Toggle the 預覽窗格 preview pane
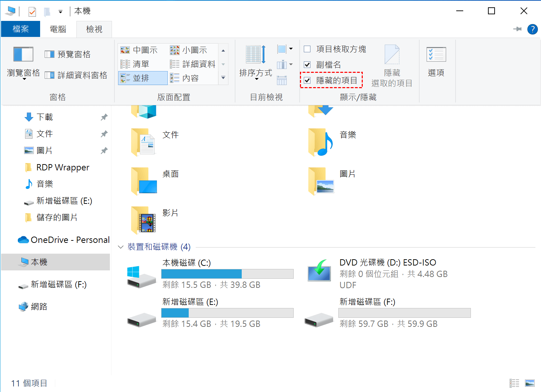This screenshot has height=392, width=541. pos(68,54)
